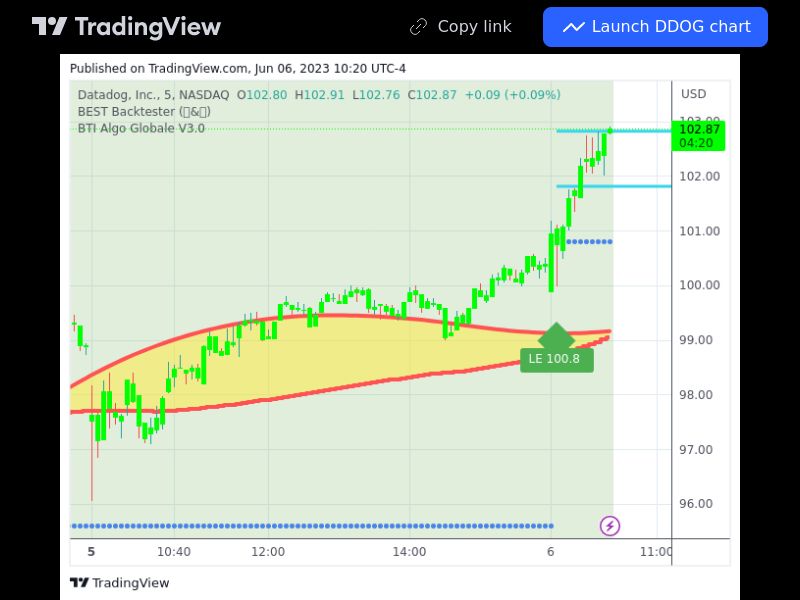Click the 100.00 price axis label

pyautogui.click(x=699, y=285)
